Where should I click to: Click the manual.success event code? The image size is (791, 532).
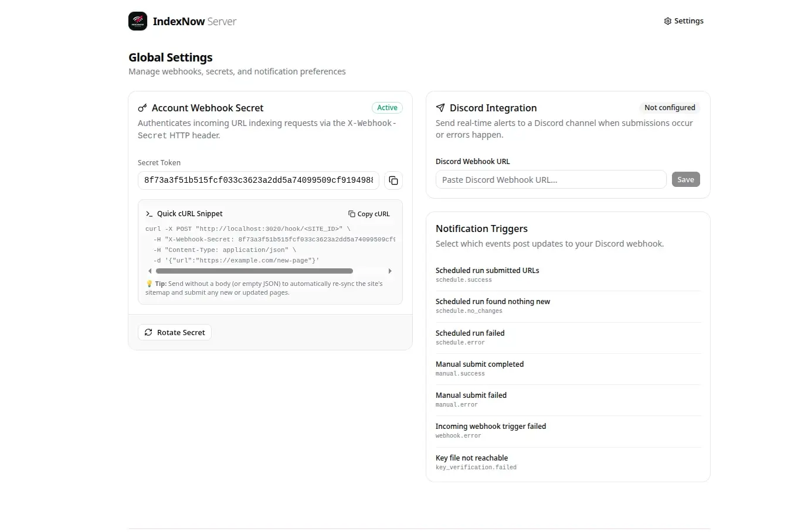460,374
